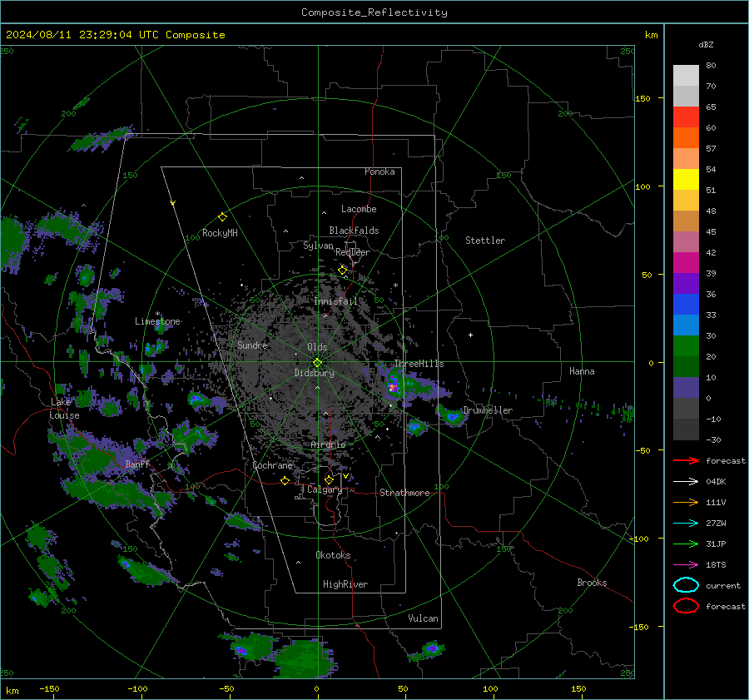The height and width of the screenshot is (700, 749).
Task: Click the Lake Louise label
Action: 64,409
